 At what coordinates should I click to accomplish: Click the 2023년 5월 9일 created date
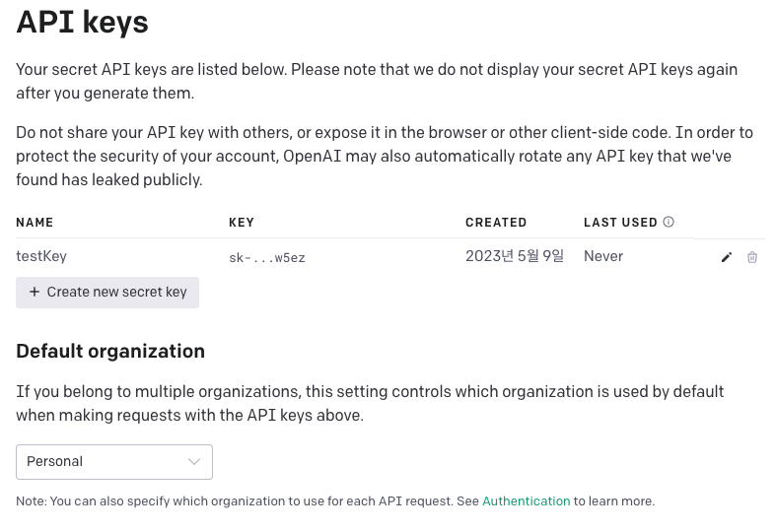click(x=514, y=256)
